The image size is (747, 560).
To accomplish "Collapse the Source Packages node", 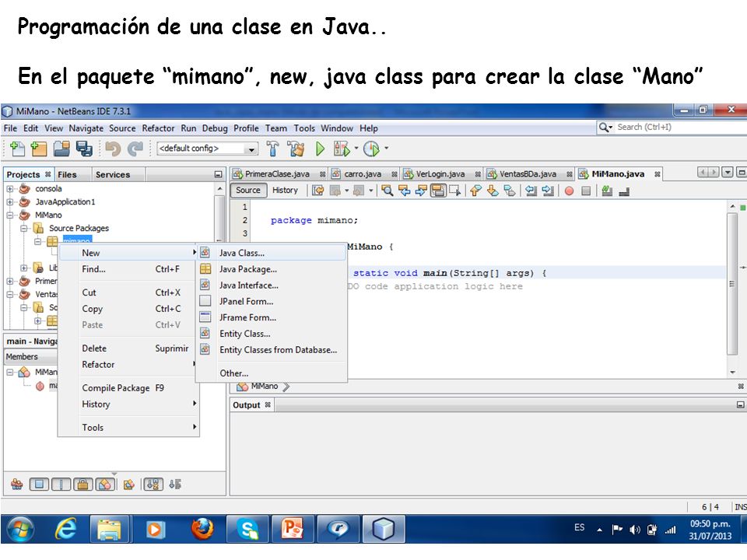I will pyautogui.click(x=24, y=229).
